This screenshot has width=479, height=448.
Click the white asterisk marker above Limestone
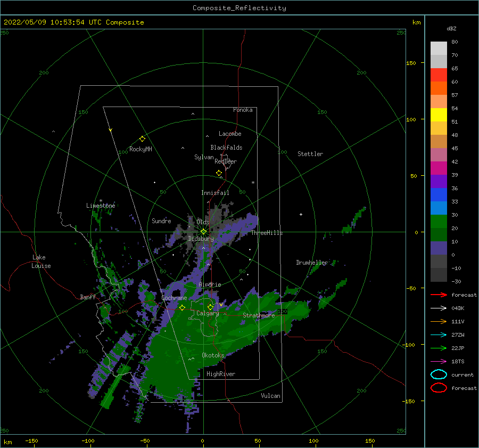coord(101,201)
